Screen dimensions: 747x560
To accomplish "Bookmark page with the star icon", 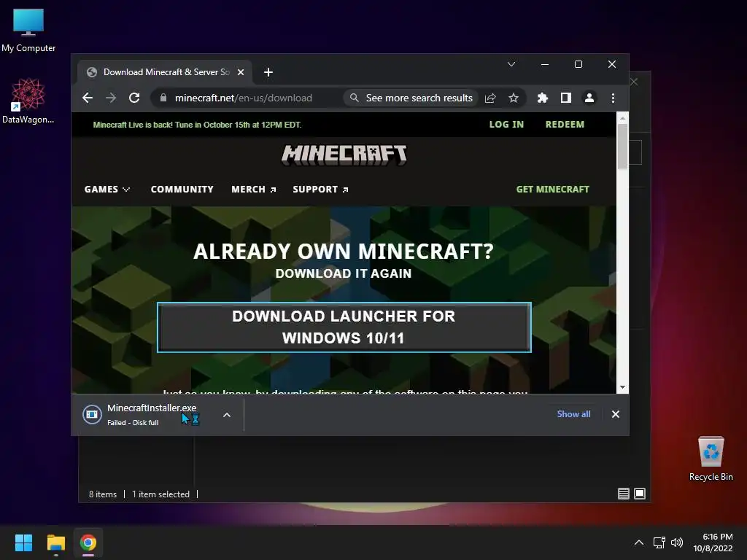I will [513, 98].
